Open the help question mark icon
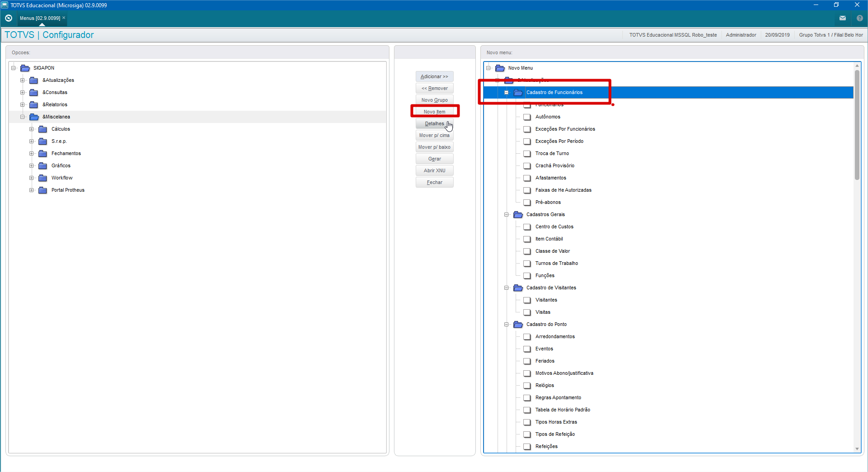The height and width of the screenshot is (472, 868). 860,18
